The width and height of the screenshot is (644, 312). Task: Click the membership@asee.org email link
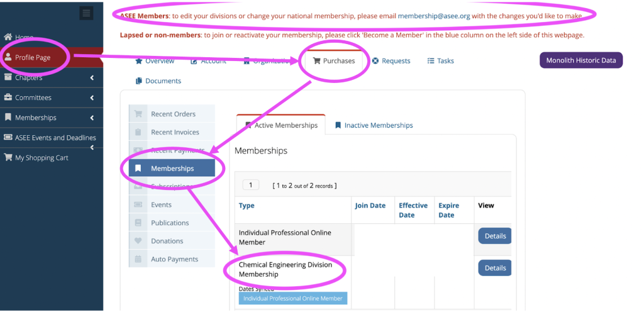[434, 16]
